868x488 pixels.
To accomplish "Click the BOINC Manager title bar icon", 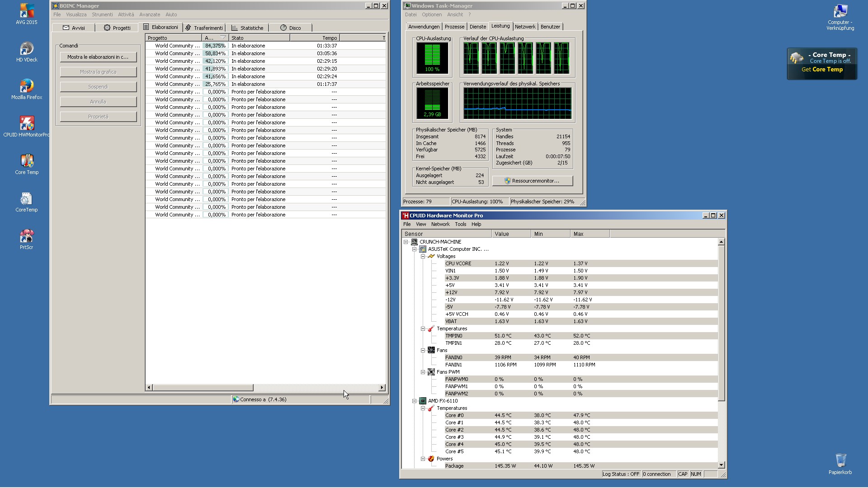I will (x=55, y=6).
